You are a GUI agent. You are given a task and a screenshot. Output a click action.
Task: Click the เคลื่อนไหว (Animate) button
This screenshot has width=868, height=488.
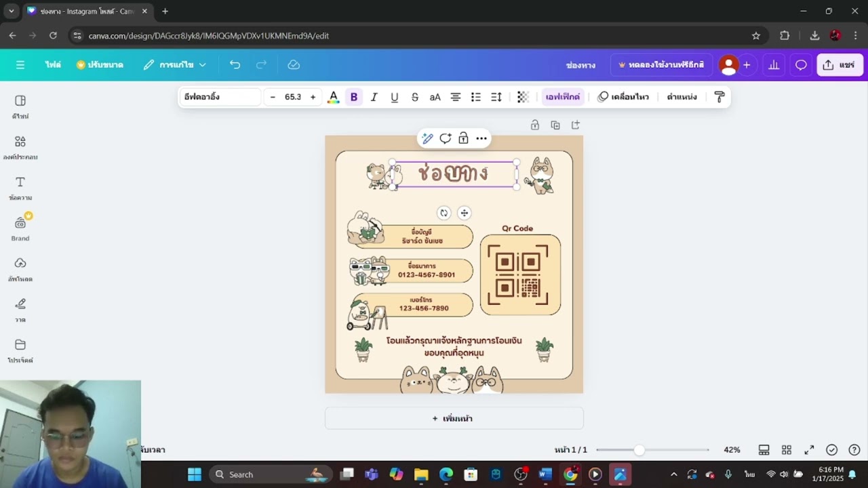coord(623,97)
